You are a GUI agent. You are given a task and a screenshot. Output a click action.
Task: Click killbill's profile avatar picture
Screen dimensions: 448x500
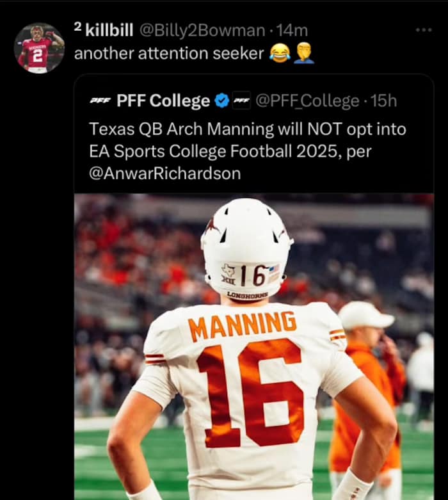pos(39,49)
